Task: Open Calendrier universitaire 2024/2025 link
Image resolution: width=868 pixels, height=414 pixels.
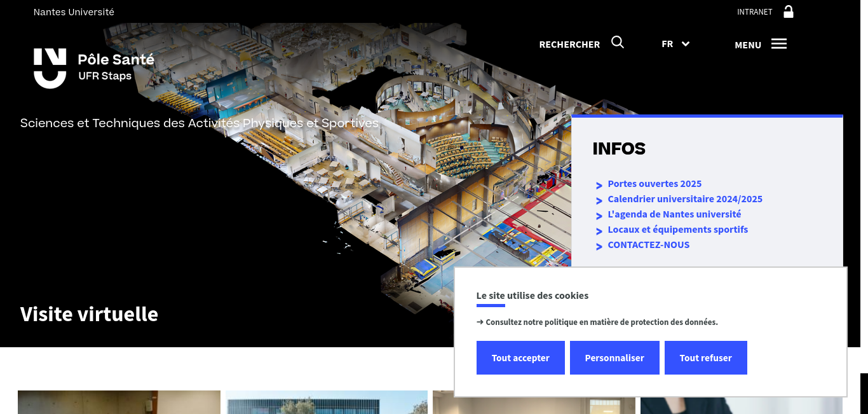Action: [x=685, y=199]
